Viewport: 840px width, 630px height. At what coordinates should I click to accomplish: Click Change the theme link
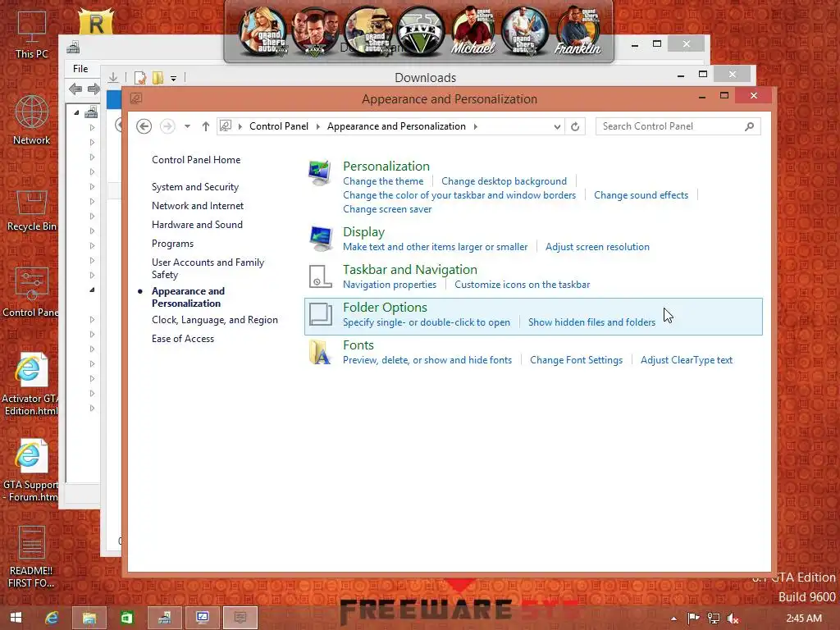[383, 181]
